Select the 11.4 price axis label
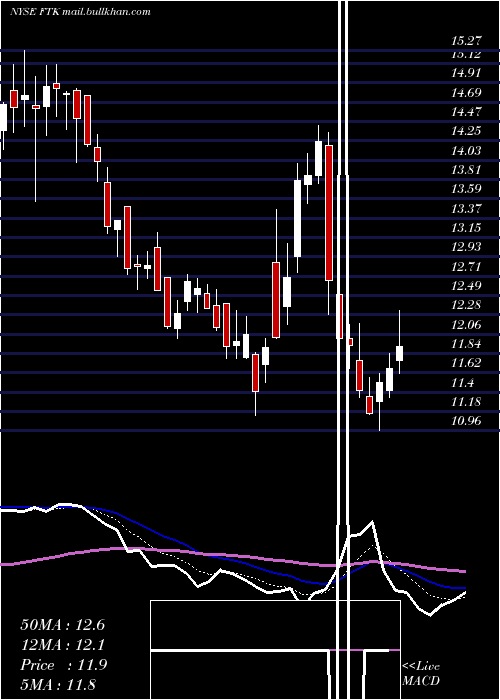The height and width of the screenshot is (700, 500). click(x=462, y=383)
